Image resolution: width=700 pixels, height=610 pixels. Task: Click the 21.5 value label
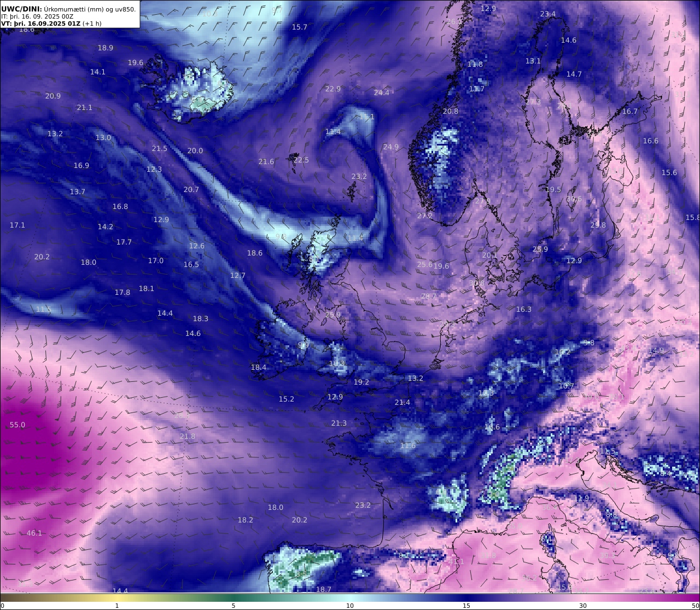[160, 148]
